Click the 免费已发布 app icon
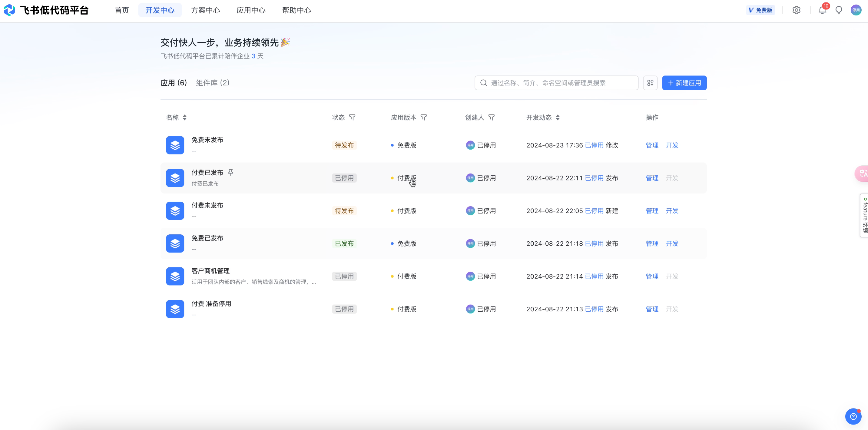 click(x=175, y=243)
